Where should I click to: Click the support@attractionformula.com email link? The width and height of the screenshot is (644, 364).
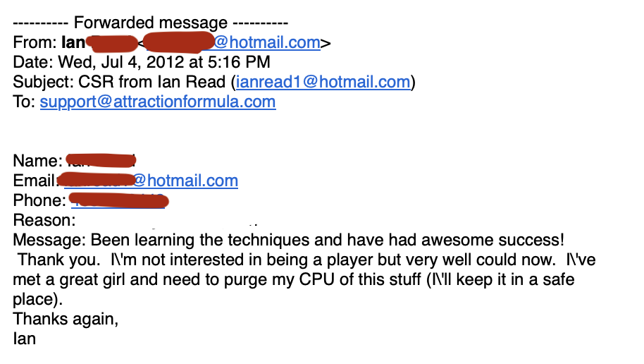click(157, 102)
